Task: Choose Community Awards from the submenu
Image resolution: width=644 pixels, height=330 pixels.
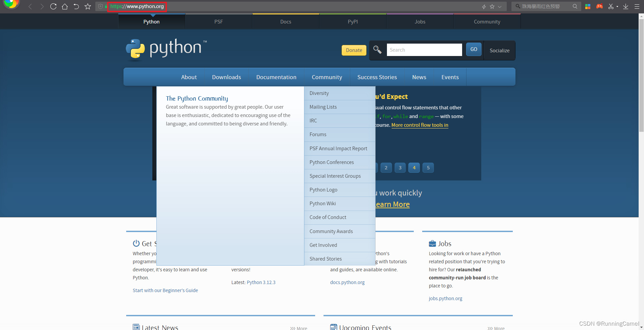Action: point(340,231)
